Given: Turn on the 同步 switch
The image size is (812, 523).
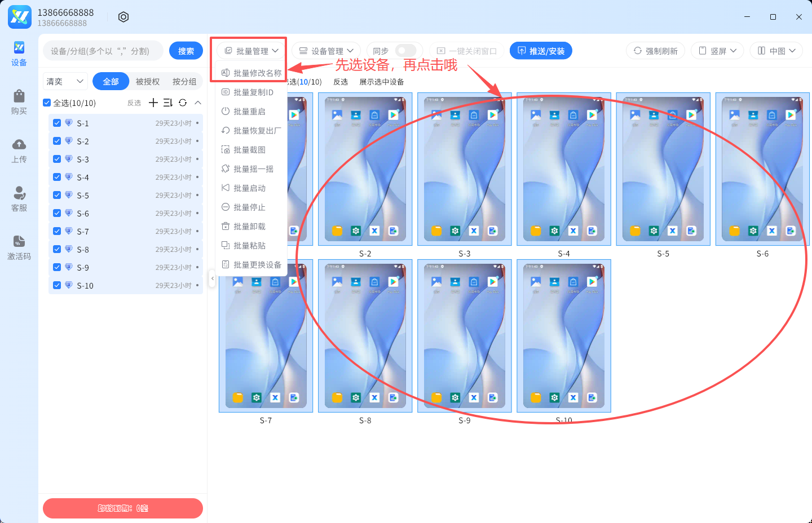Looking at the screenshot, I should (x=405, y=51).
